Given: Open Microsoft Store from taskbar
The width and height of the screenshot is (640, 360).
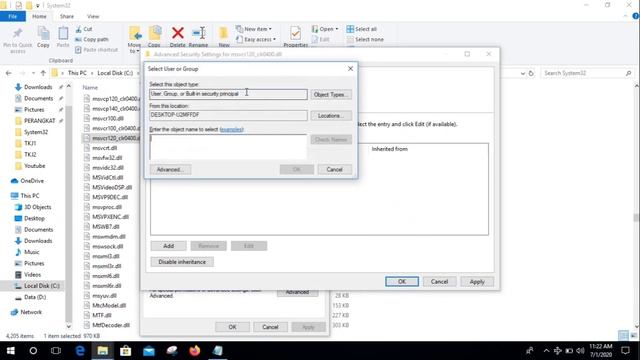Looking at the screenshot, I should pos(126,351).
